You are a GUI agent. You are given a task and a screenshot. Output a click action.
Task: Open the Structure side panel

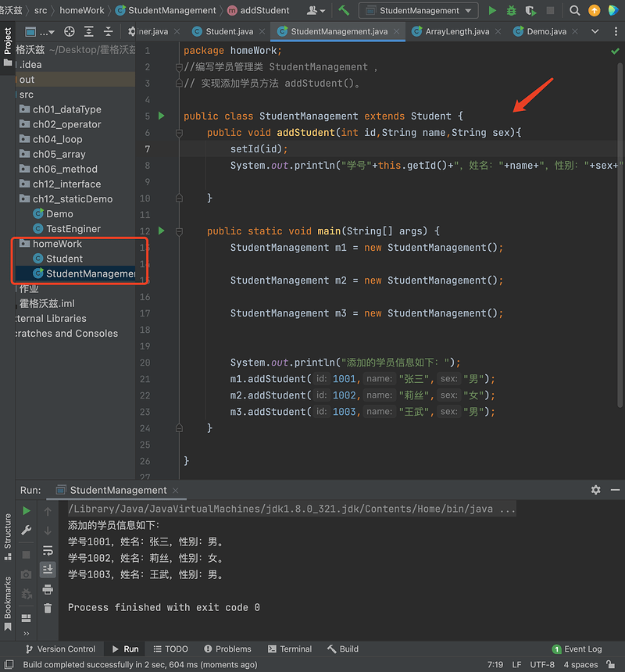7,537
